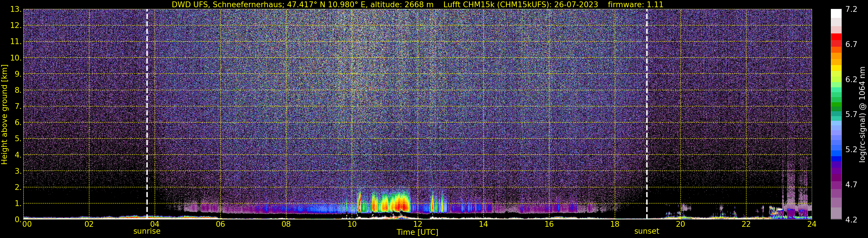868x238 pixels.
Task: Select the 'log(rc-signal) @ 1064 nm' colorbar label
Action: [862, 114]
